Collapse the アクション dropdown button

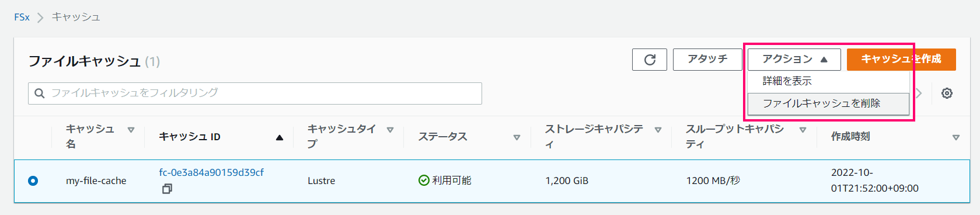coord(794,60)
